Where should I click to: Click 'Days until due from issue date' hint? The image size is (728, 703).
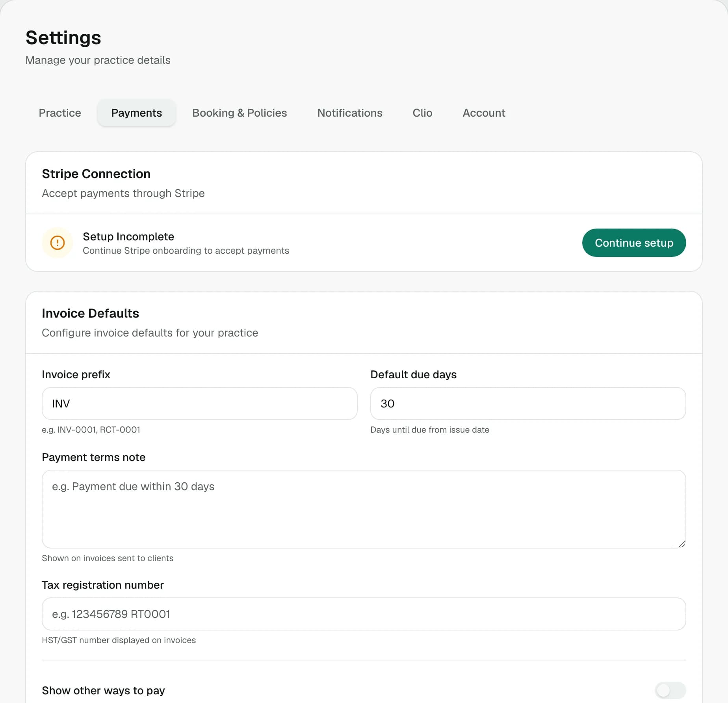click(430, 430)
